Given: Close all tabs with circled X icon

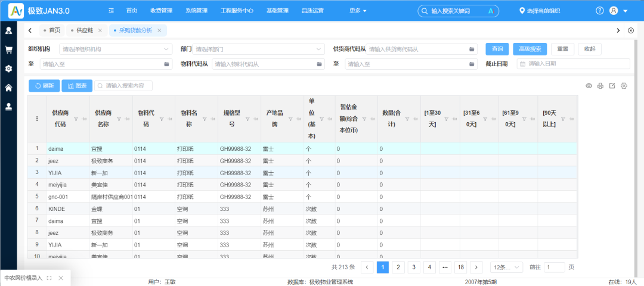Looking at the screenshot, I should click(631, 30).
